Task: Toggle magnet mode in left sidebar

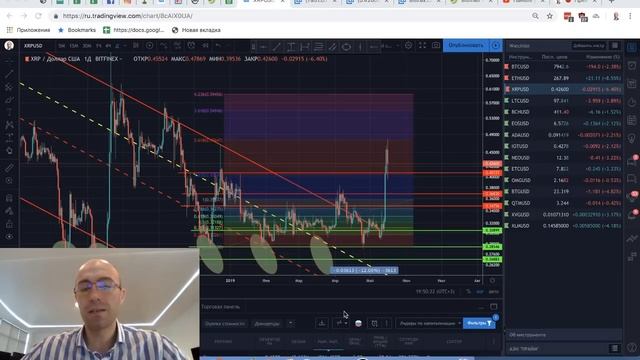Action: pyautogui.click(x=9, y=198)
